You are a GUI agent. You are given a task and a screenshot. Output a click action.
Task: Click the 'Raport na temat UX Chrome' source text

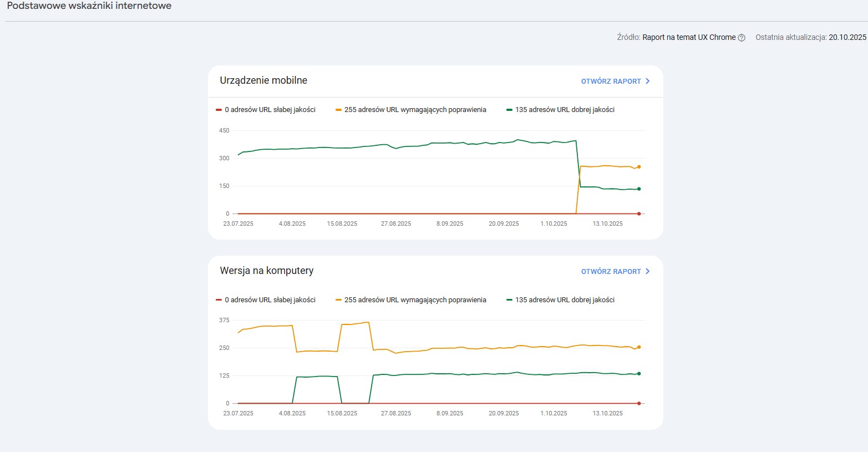tap(689, 38)
